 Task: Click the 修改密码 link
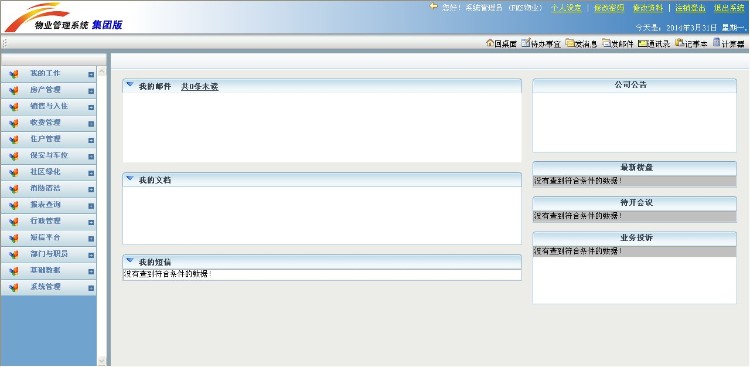click(609, 8)
